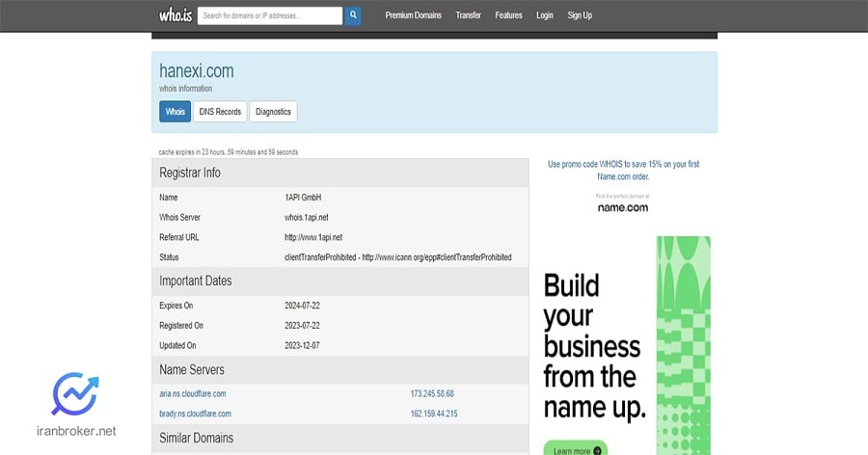This screenshot has height=455, width=868.
Task: Open the Features menu item
Action: [508, 15]
